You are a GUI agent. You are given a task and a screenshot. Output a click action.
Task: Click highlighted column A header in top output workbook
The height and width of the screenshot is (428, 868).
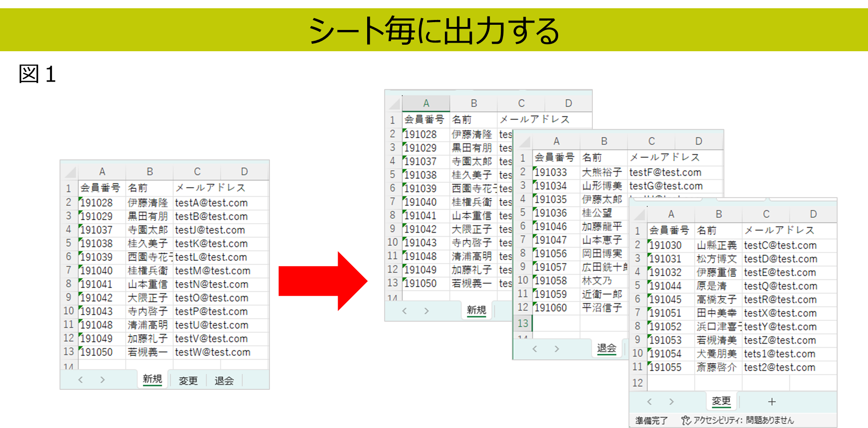[x=426, y=103]
